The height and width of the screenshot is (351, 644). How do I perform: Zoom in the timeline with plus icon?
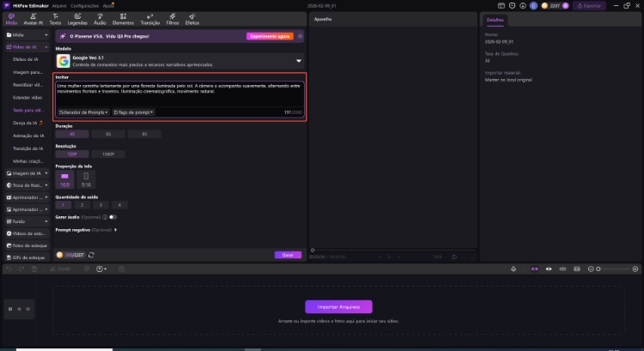[x=635, y=269]
